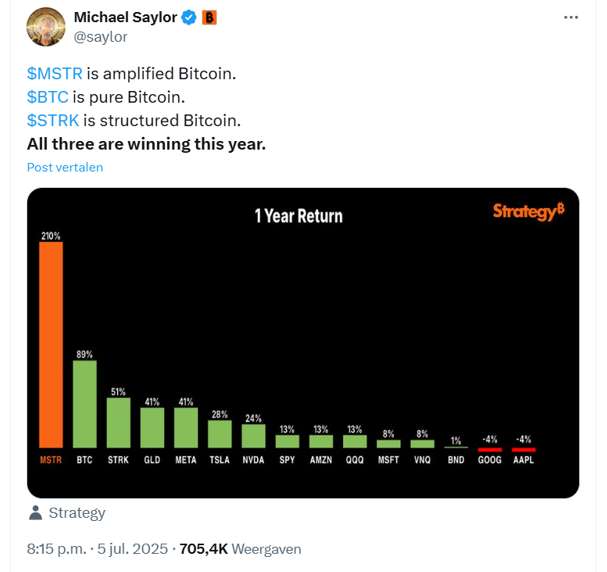Click the Strategy logo in chart corner

tap(528, 211)
